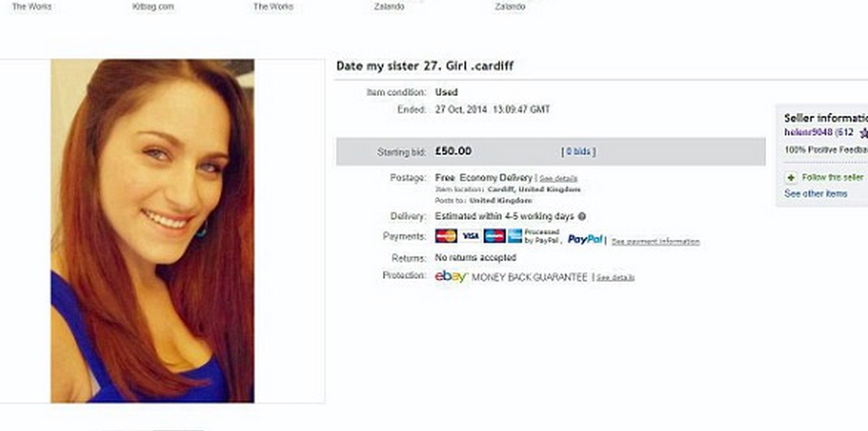Viewport: 868px width, 431px height.
Task: Click the listing photo of woman
Action: tap(152, 231)
